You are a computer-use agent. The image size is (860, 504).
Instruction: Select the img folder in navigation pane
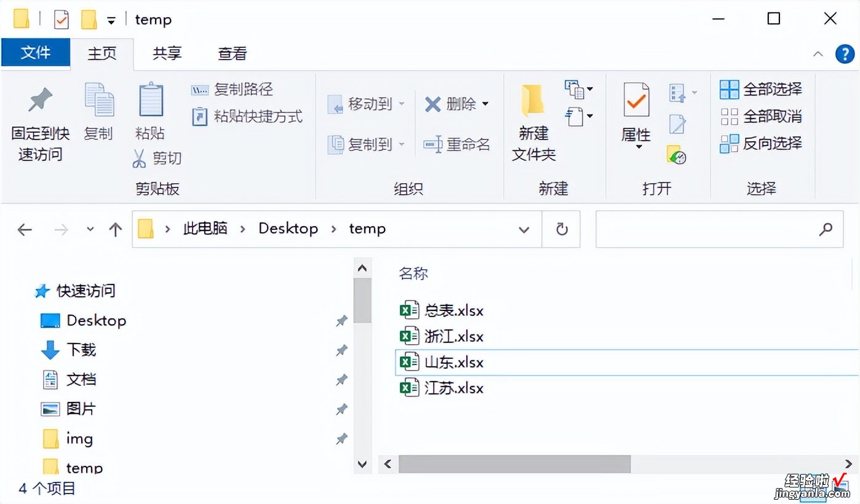coord(68,439)
